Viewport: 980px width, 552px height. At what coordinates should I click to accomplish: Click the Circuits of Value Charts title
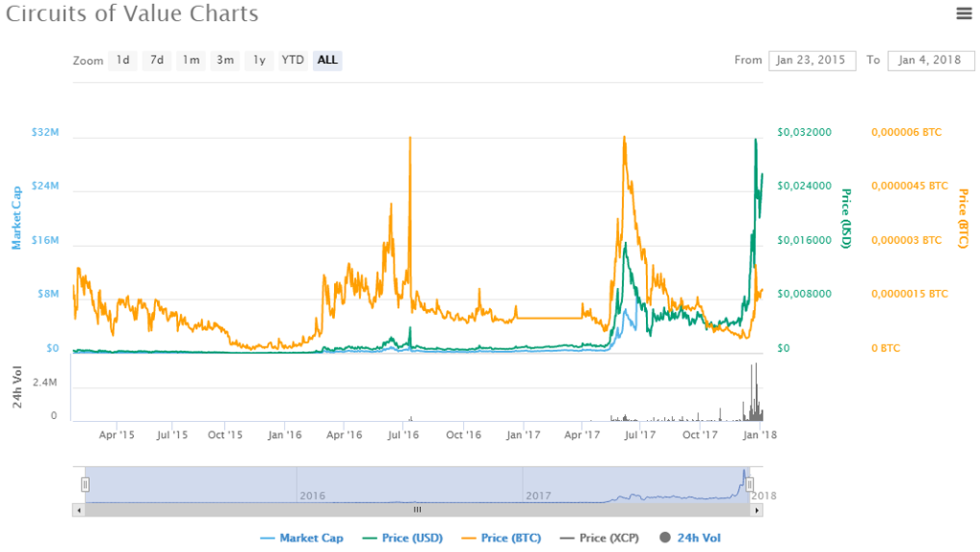pyautogui.click(x=132, y=13)
